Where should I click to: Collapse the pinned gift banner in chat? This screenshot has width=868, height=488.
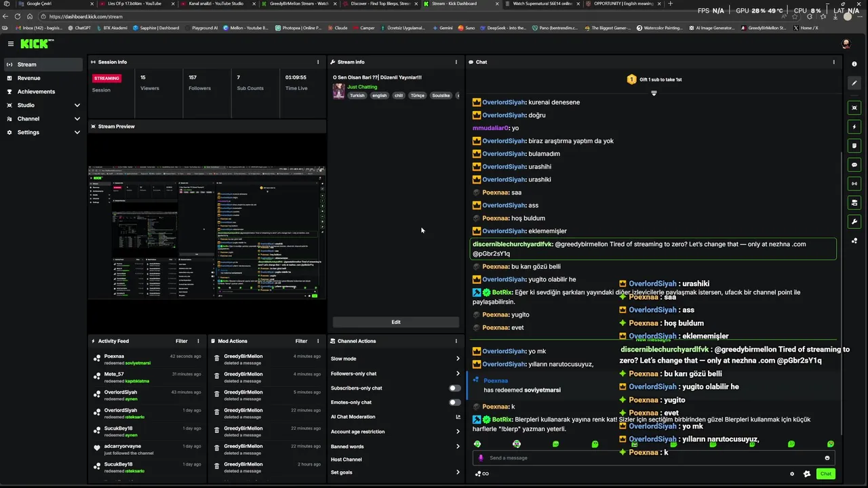[x=654, y=93]
